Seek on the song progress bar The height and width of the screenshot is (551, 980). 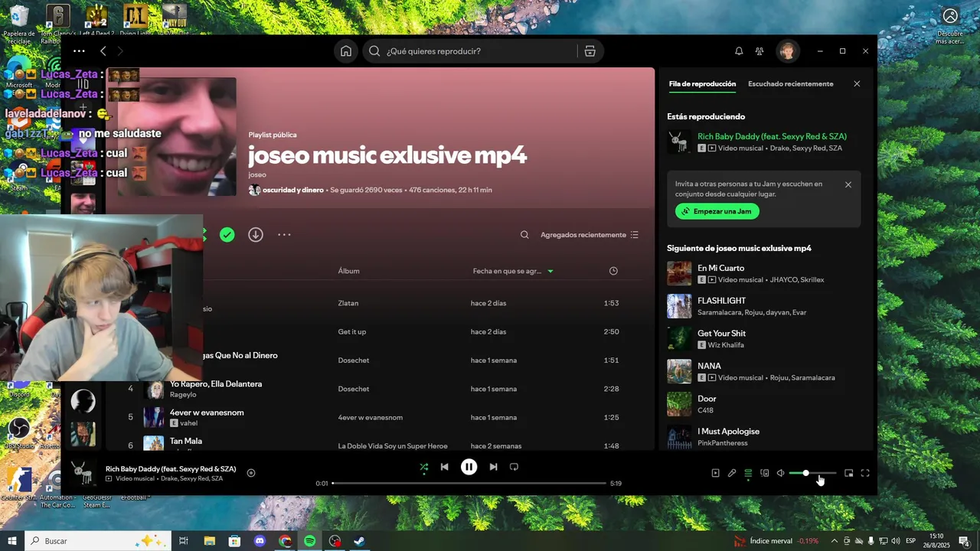pos(469,484)
